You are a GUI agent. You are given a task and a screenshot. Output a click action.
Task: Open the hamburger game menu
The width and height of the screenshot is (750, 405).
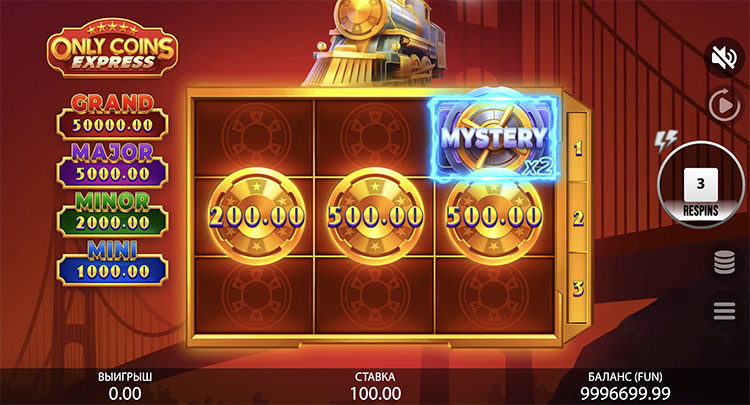click(724, 311)
